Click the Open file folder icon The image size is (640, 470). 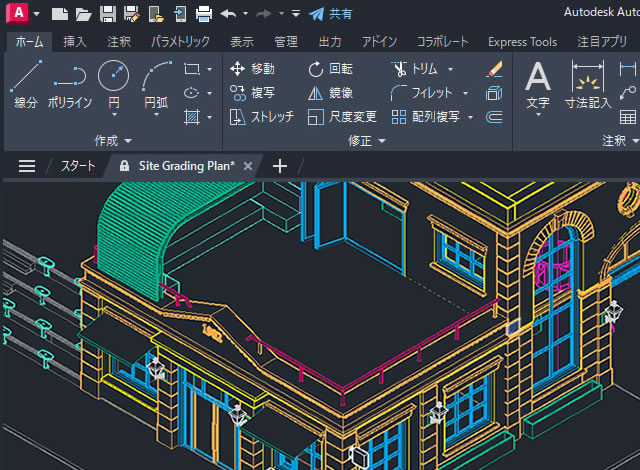(83, 14)
